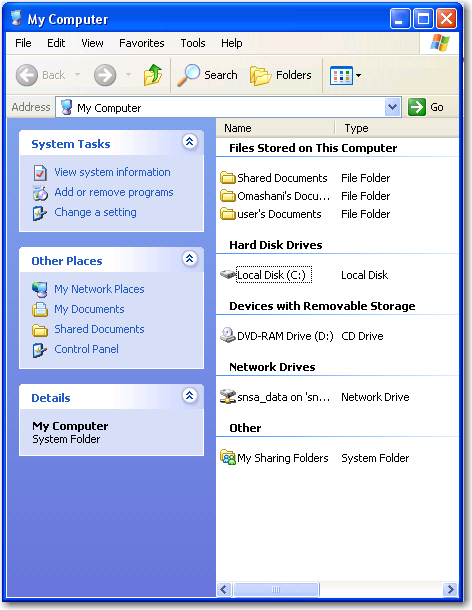Collapse the Details panel
The width and height of the screenshot is (472, 610).
(x=190, y=396)
